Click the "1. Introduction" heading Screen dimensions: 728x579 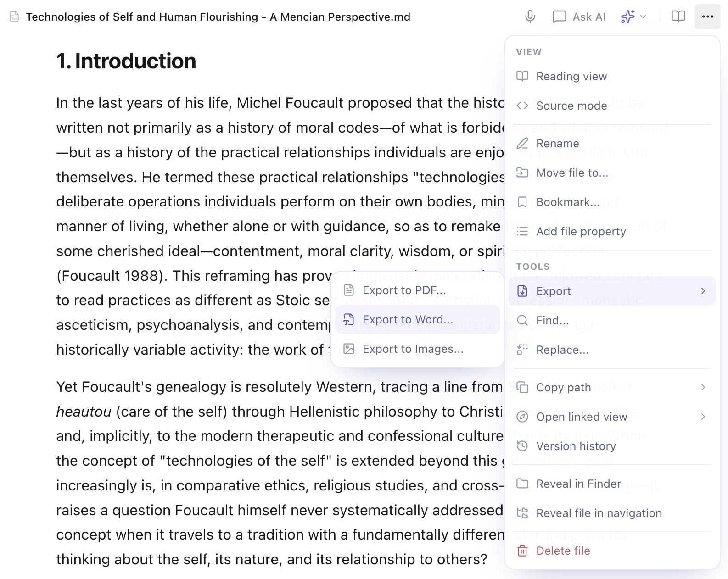click(126, 61)
